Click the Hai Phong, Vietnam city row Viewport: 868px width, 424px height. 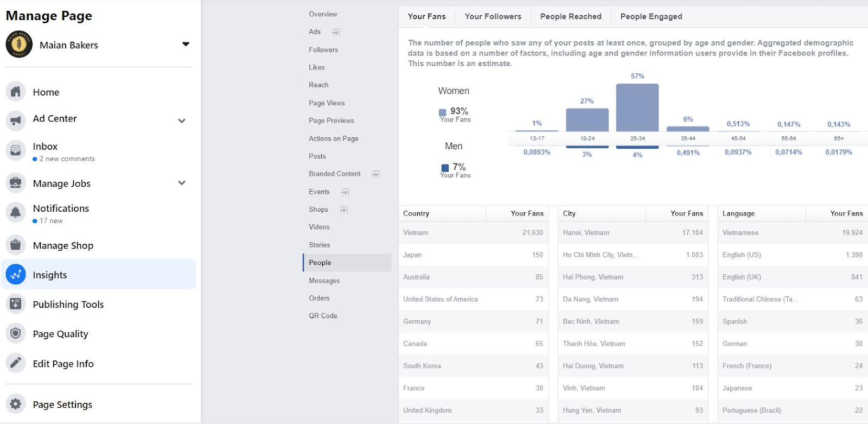click(x=633, y=277)
